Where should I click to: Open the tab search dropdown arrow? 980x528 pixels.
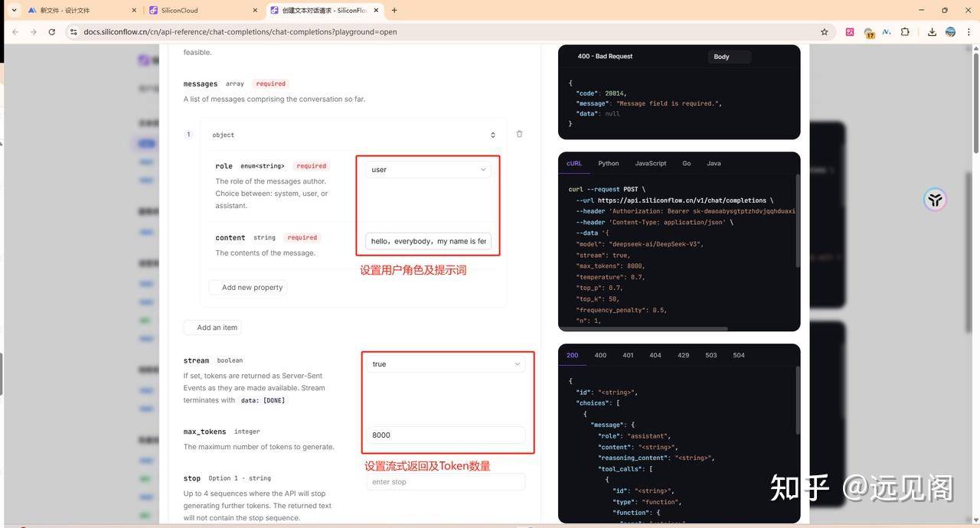coord(13,10)
